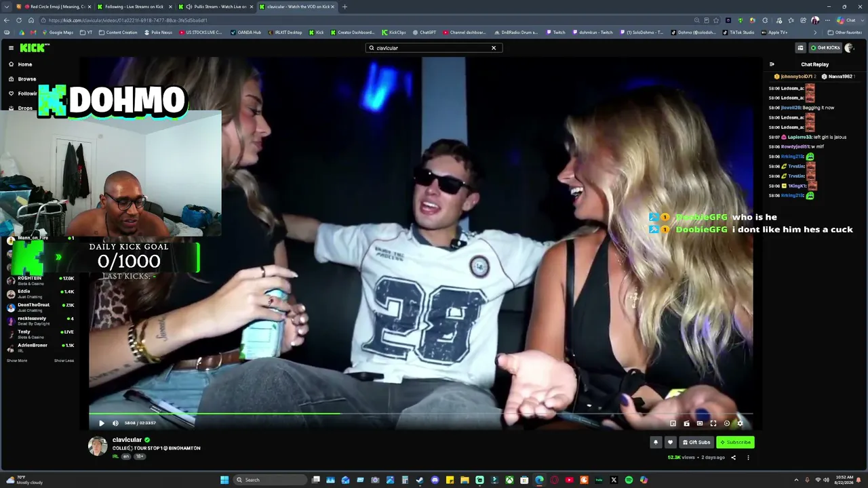Open the Windows Start menu
The width and height of the screenshot is (868, 488).
pyautogui.click(x=224, y=480)
